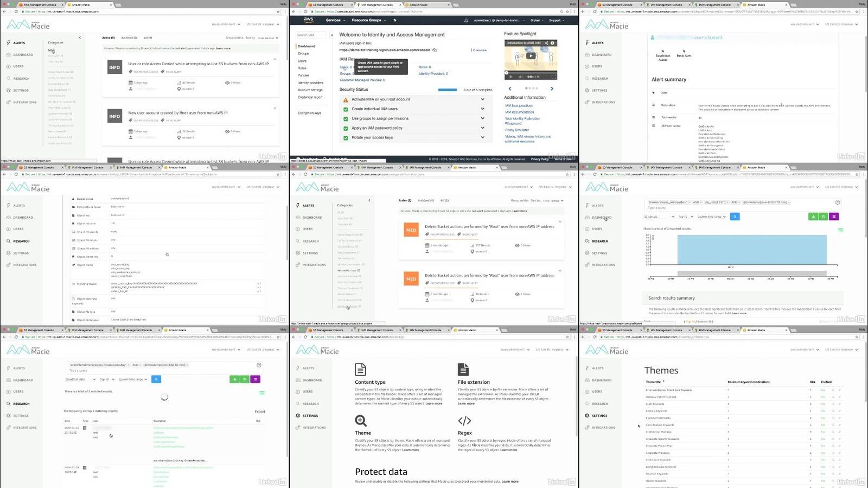
Task: Click the Search IAM input field
Action: pos(311,35)
